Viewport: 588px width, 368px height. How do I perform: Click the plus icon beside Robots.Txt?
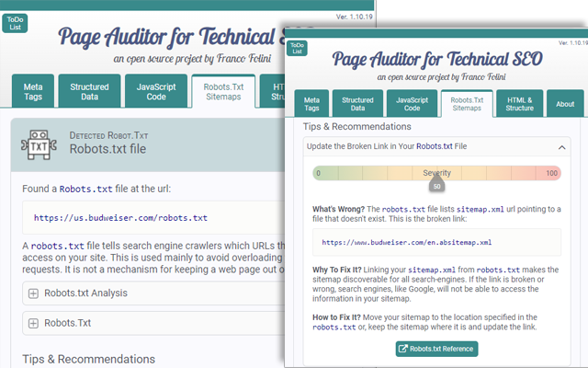pyautogui.click(x=33, y=323)
